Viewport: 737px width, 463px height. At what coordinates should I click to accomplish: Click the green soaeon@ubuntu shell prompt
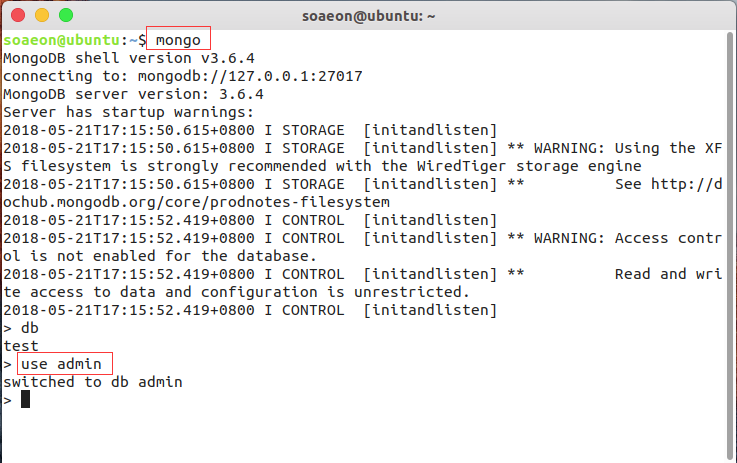(61, 40)
